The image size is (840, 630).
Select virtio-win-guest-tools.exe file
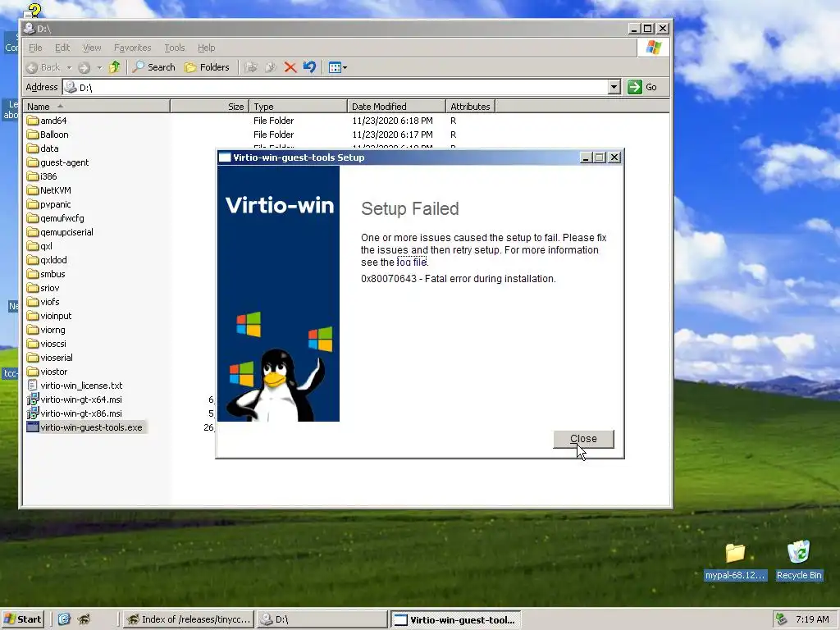84,427
